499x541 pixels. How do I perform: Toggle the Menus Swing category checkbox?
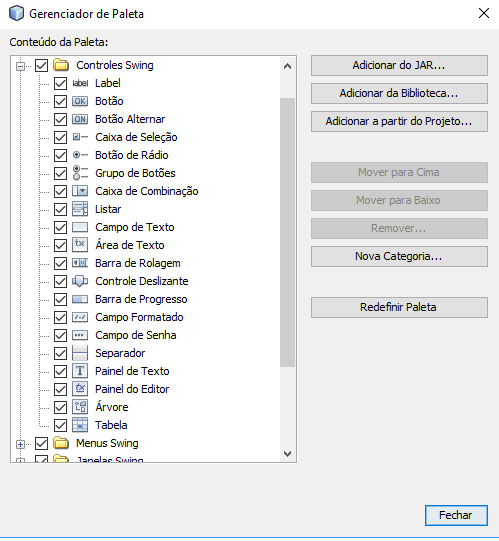tap(42, 443)
